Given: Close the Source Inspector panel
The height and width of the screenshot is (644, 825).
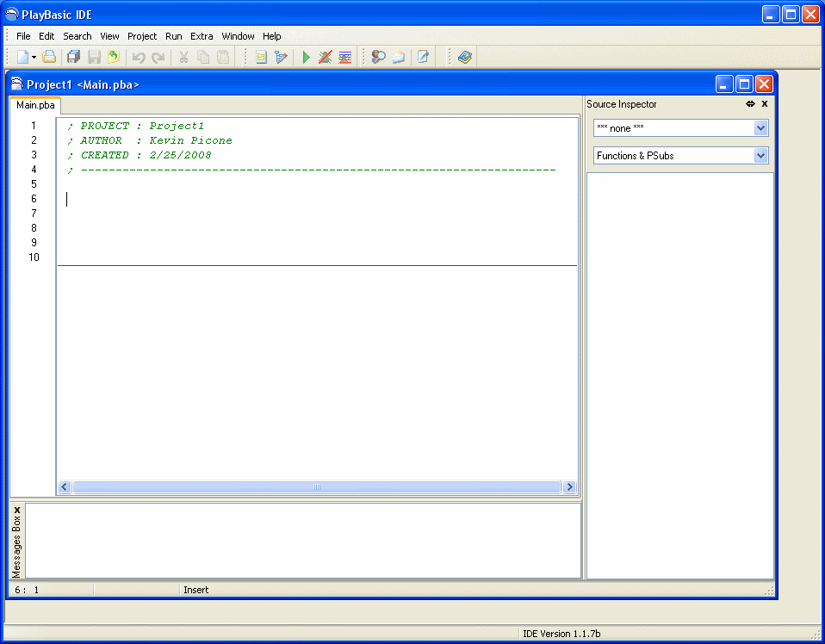Looking at the screenshot, I should coord(765,103).
